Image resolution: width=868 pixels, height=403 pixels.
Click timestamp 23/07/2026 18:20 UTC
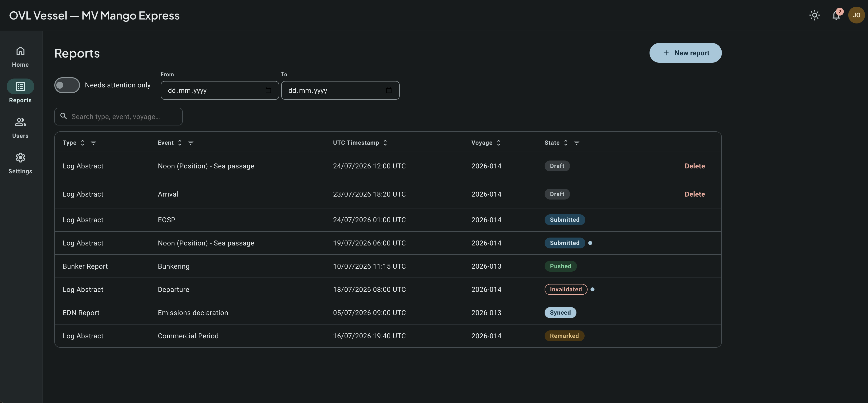(369, 194)
